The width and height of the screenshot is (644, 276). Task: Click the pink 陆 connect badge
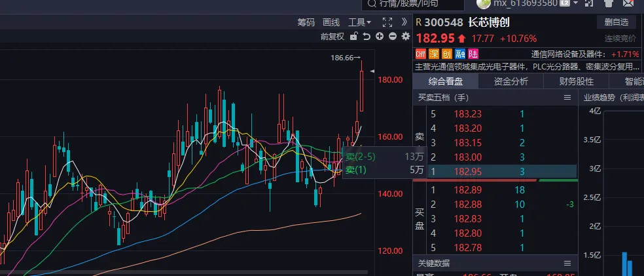(473, 54)
